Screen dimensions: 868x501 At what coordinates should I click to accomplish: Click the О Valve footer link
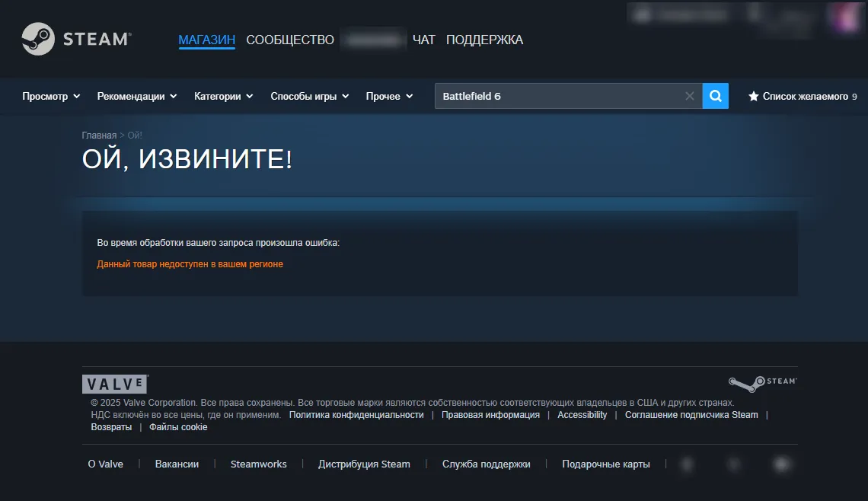pos(105,464)
